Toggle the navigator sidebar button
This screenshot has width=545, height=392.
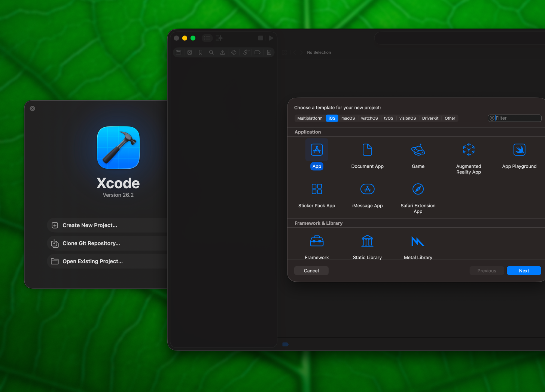207,38
